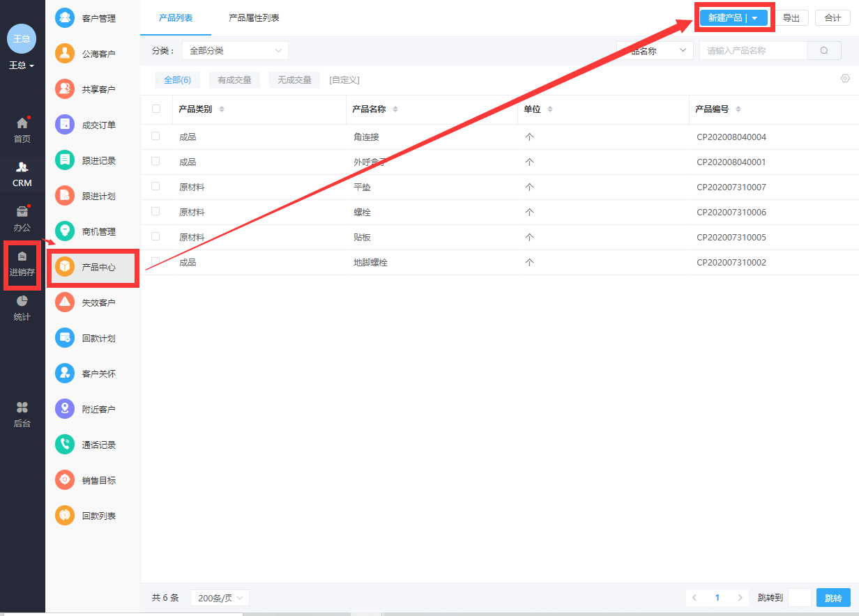Open 公海客户 sidebar icon
859x616 pixels.
pos(65,54)
